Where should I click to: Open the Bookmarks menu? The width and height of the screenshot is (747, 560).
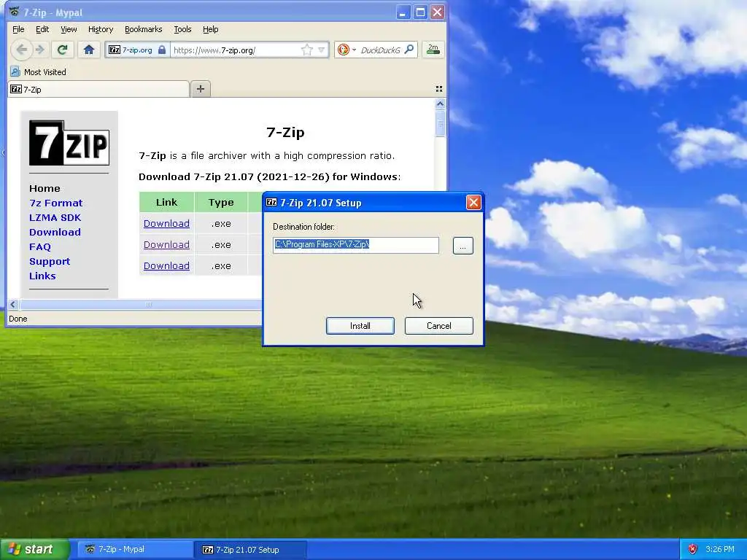click(x=144, y=29)
